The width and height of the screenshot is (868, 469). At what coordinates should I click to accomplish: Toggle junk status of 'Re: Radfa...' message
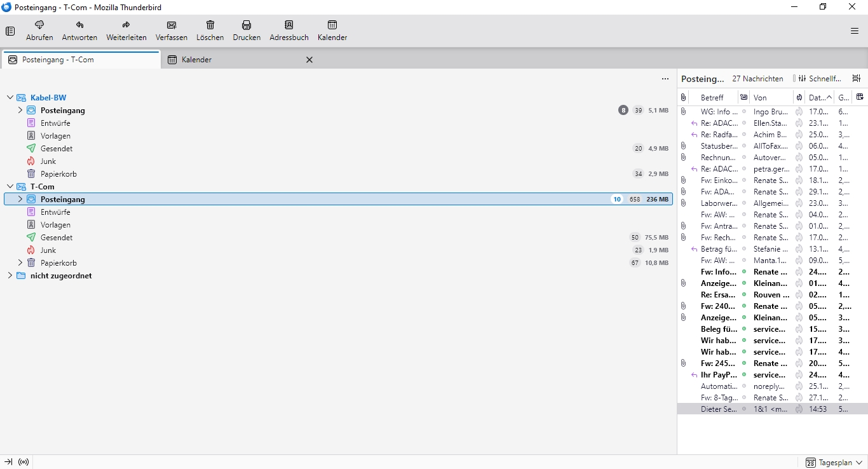tap(799, 135)
